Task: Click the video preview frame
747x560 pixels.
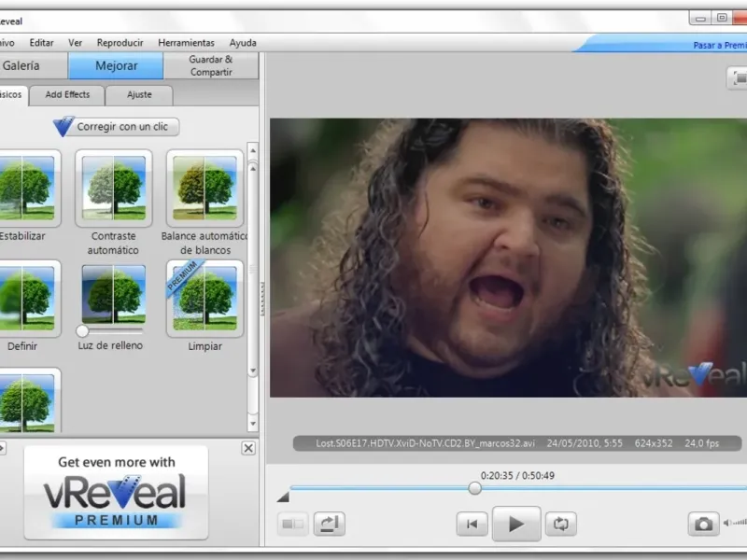Action: (x=508, y=258)
